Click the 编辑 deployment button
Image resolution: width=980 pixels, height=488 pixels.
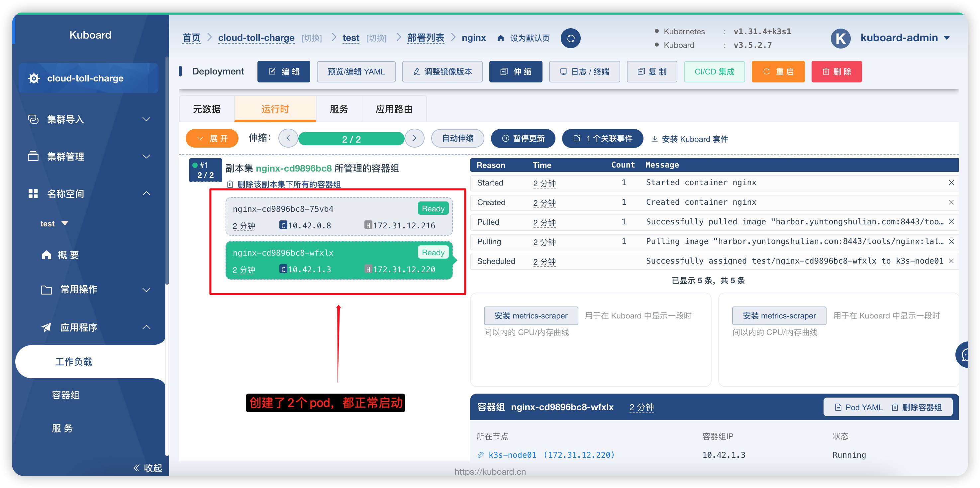(283, 71)
